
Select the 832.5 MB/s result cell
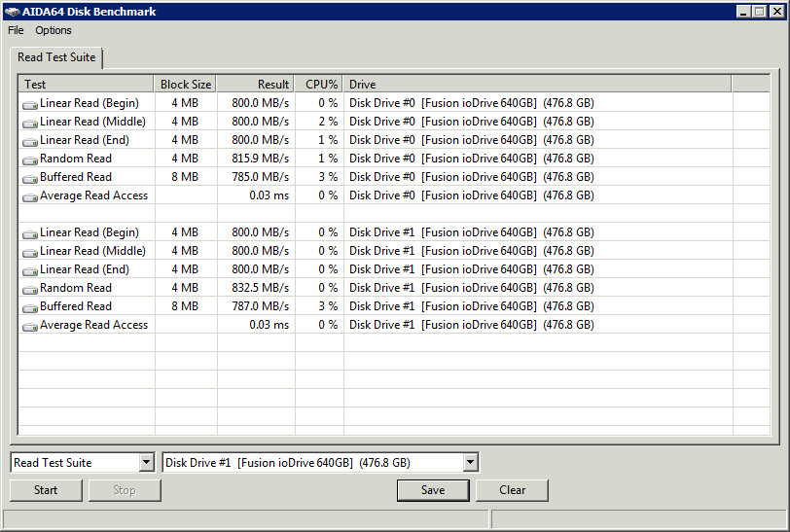tap(261, 288)
